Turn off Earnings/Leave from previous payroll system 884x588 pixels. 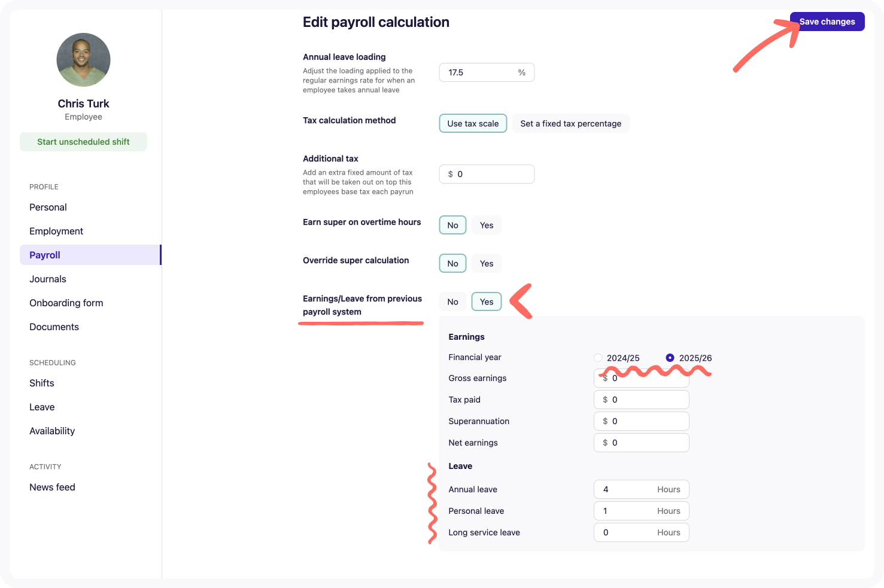(452, 302)
